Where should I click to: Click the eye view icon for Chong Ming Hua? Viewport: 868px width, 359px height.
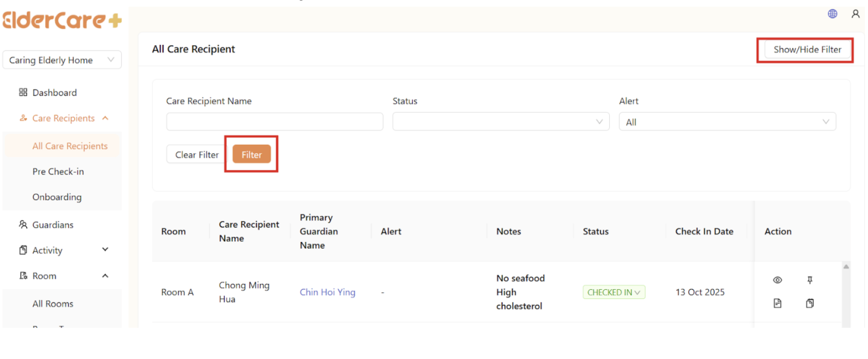click(x=777, y=280)
